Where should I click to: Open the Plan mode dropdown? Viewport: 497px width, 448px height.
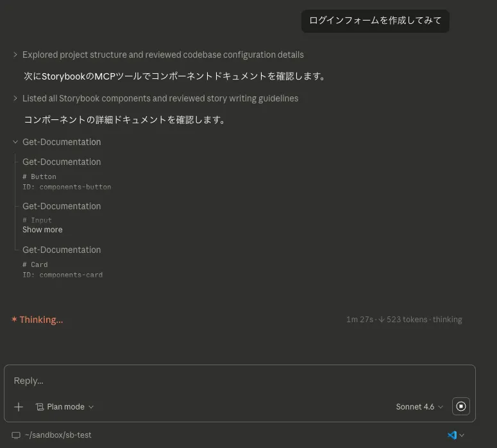[x=65, y=407]
